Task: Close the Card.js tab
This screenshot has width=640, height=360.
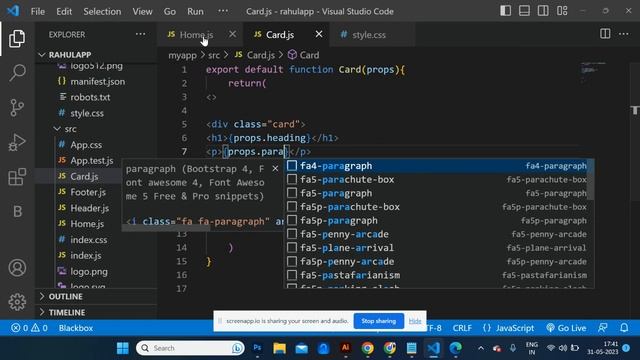Action: (x=319, y=34)
